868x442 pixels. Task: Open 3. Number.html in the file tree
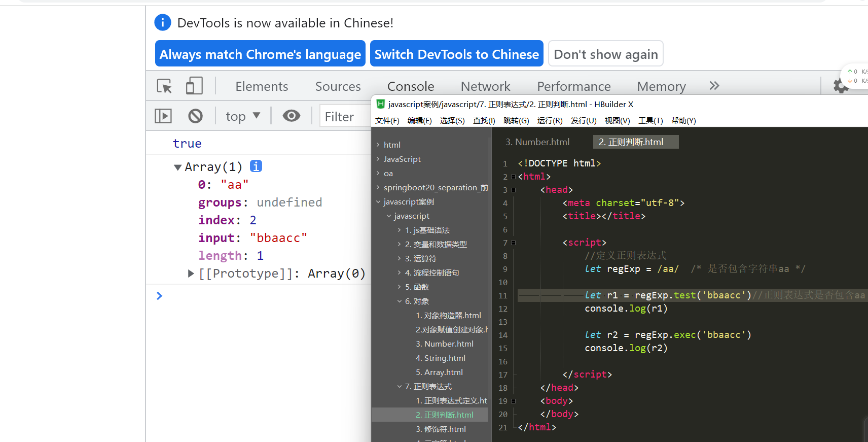click(445, 344)
